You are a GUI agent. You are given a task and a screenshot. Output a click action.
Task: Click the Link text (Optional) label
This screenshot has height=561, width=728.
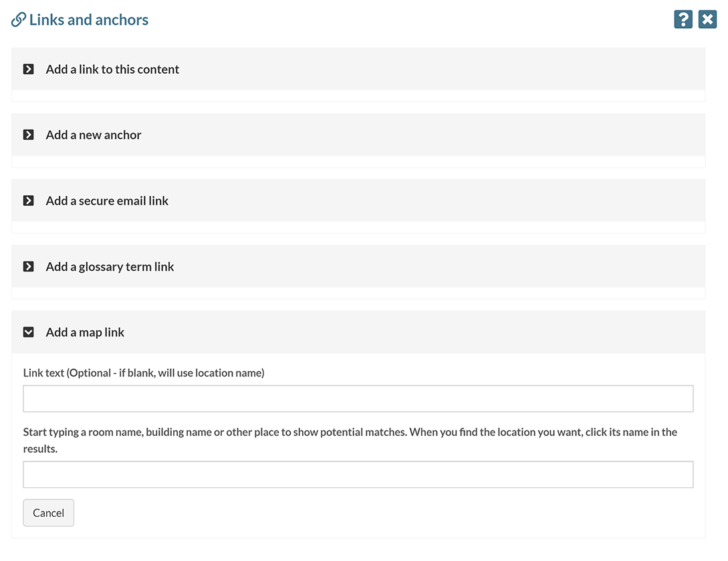[144, 372]
